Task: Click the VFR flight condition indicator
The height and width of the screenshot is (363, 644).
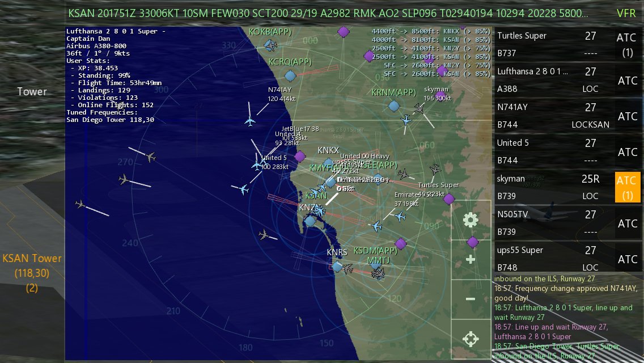Action: coord(626,13)
